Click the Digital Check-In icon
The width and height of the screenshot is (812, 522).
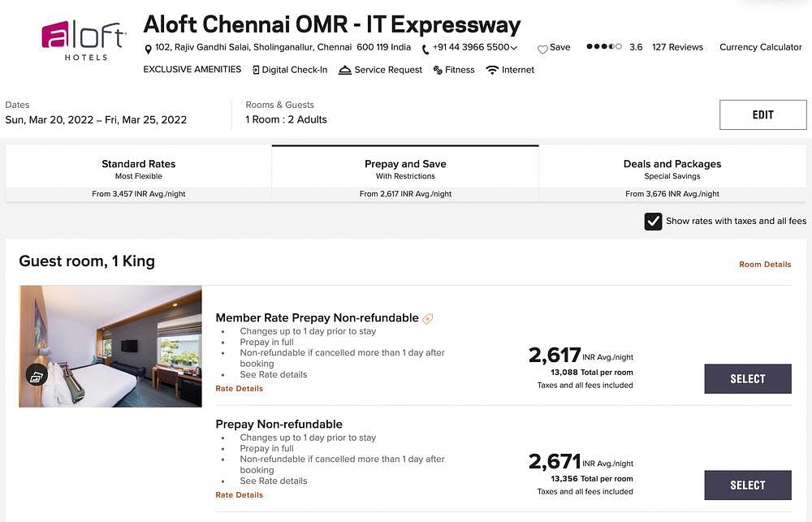click(256, 70)
